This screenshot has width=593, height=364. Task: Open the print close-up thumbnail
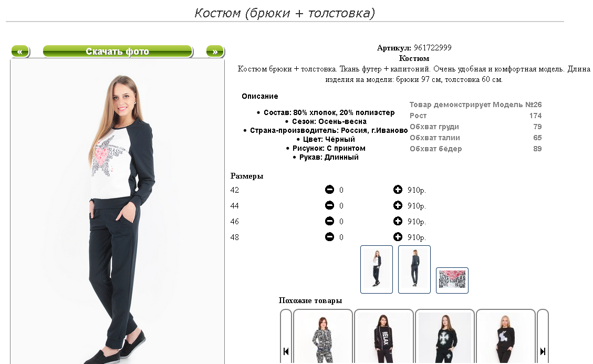tap(452, 280)
